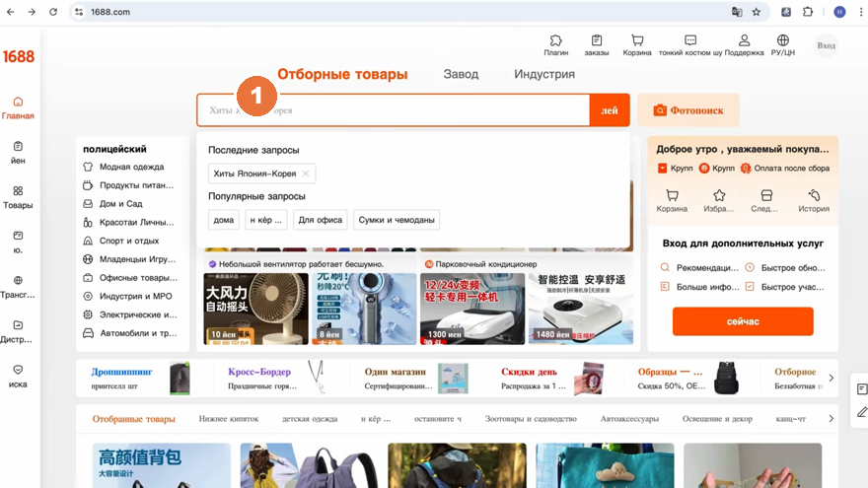The height and width of the screenshot is (488, 868).
Task: Click the Фотопоиск photo search button
Action: pos(688,110)
